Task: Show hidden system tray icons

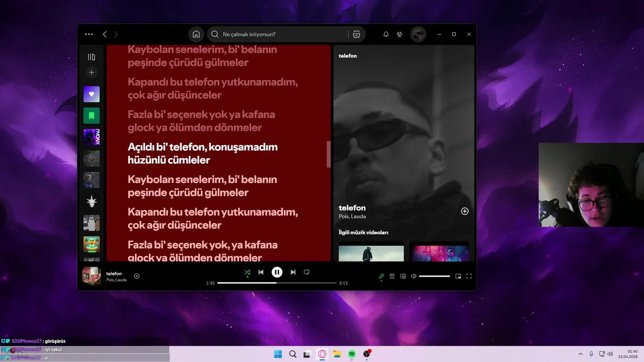Action: [x=581, y=354]
